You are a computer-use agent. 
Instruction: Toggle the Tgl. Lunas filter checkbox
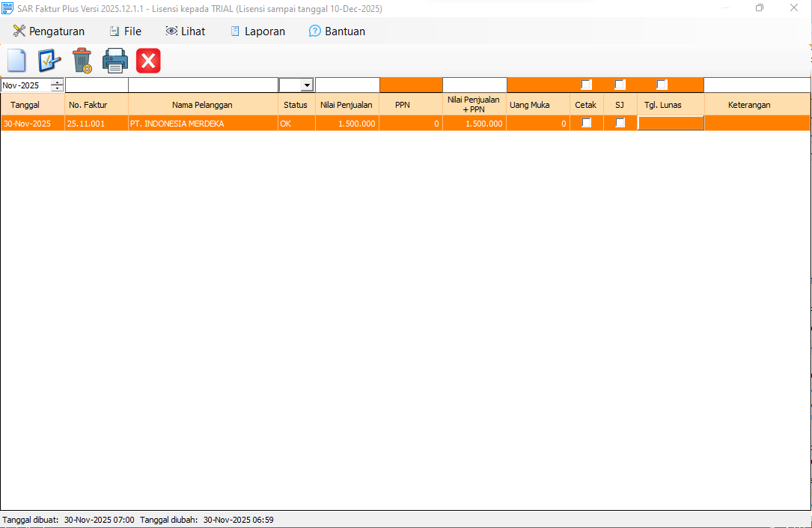coord(662,85)
